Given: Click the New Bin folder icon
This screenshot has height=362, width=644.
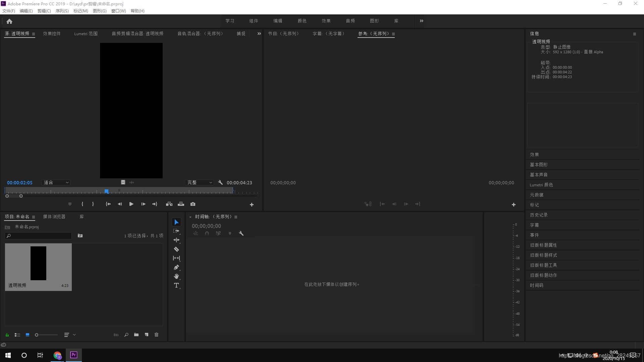Looking at the screenshot, I should [x=136, y=335].
